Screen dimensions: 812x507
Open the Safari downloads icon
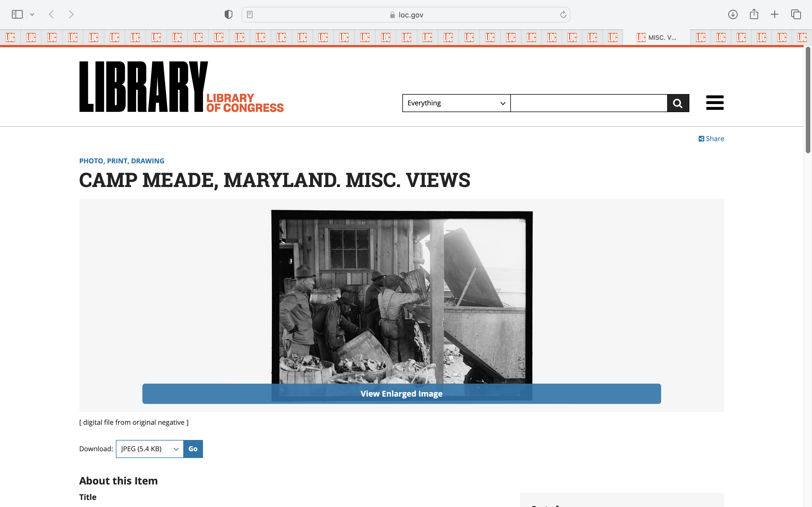tap(733, 14)
